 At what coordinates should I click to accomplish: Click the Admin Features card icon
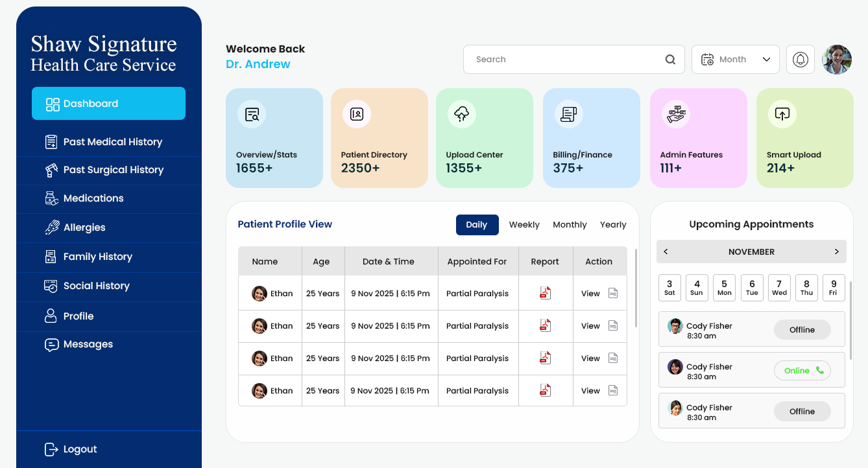[x=676, y=115]
